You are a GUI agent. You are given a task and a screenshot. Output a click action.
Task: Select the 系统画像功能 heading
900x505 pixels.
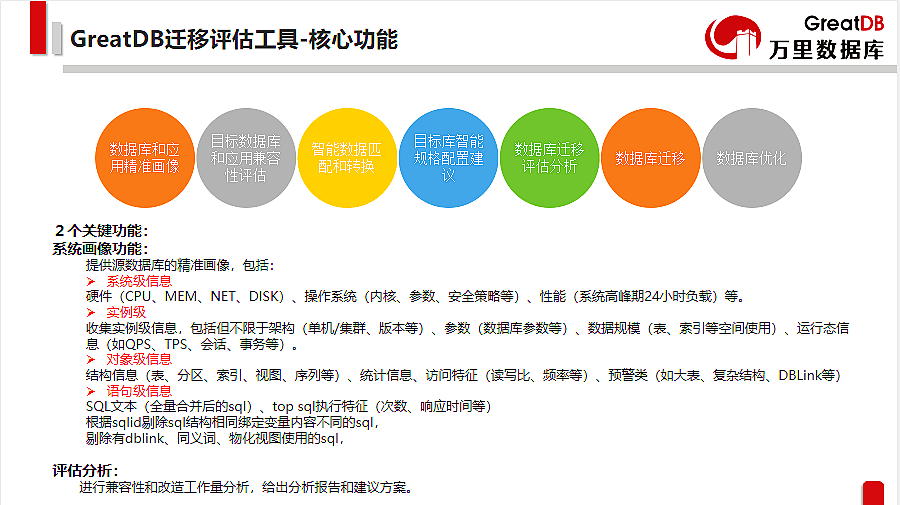(x=100, y=249)
